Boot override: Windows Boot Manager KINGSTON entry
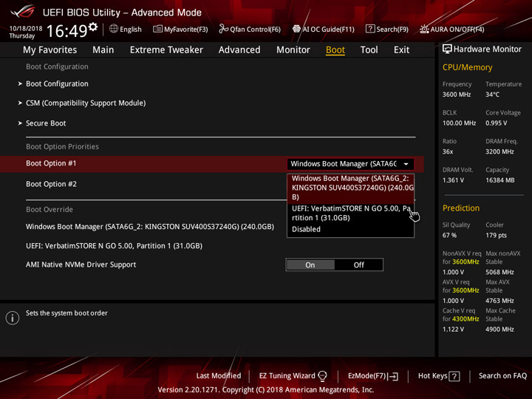Image resolution: width=532 pixels, height=399 pixels. pos(150,227)
